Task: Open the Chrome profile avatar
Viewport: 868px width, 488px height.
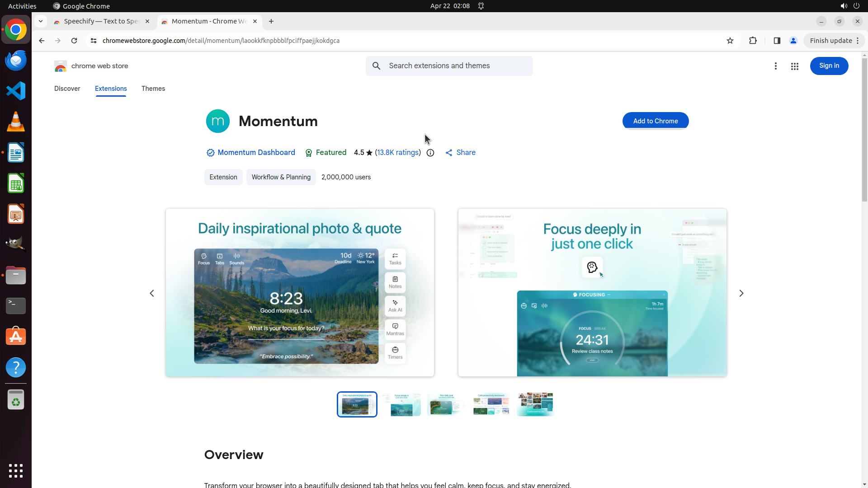Action: (793, 41)
